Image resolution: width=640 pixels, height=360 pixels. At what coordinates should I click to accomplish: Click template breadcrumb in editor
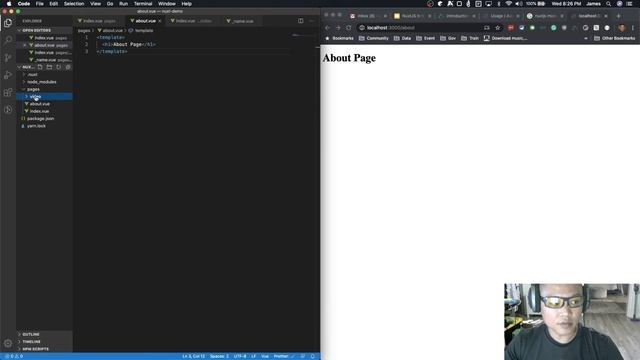pos(141,31)
